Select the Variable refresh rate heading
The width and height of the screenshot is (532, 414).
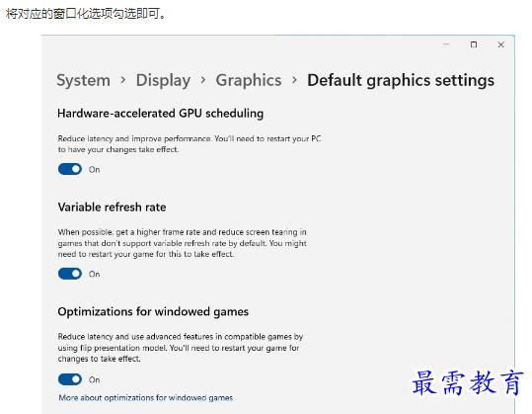(x=112, y=207)
